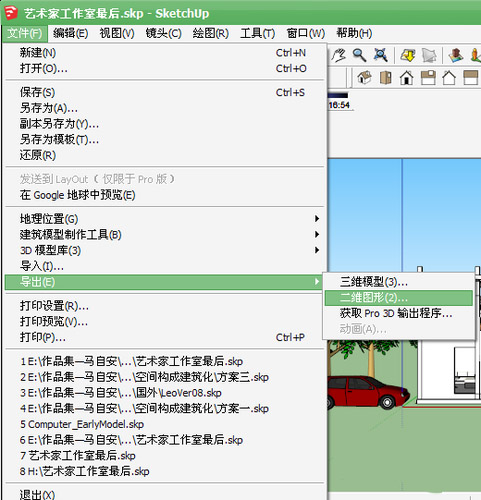The width and height of the screenshot is (481, 500).
Task: Click the shadow time slider bar above 16:54
Action: 338,95
